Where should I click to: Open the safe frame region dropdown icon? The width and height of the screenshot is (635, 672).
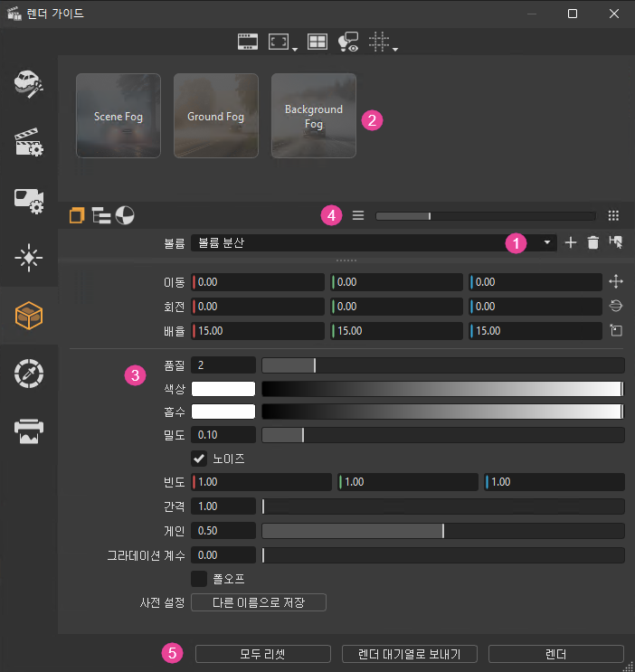(x=282, y=42)
